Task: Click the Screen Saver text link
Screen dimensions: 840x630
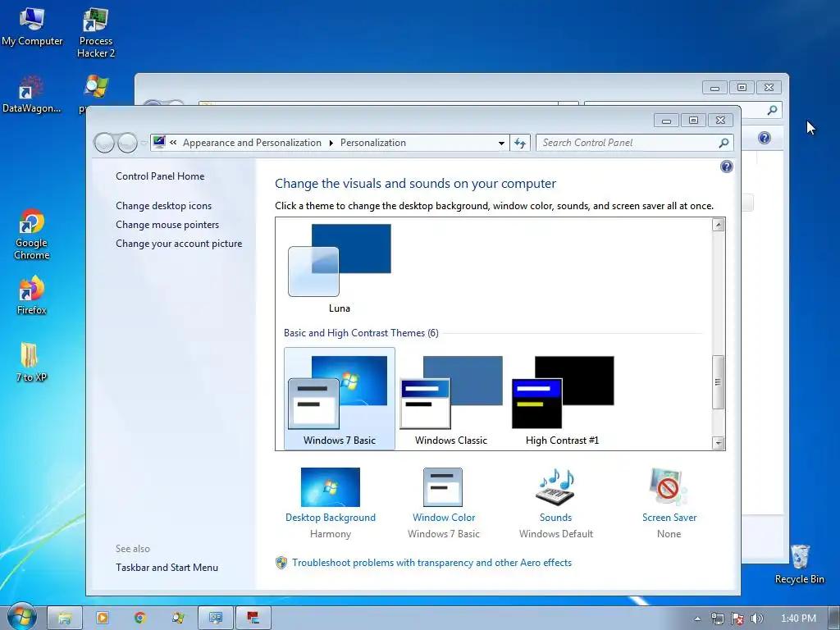Action: click(x=669, y=518)
